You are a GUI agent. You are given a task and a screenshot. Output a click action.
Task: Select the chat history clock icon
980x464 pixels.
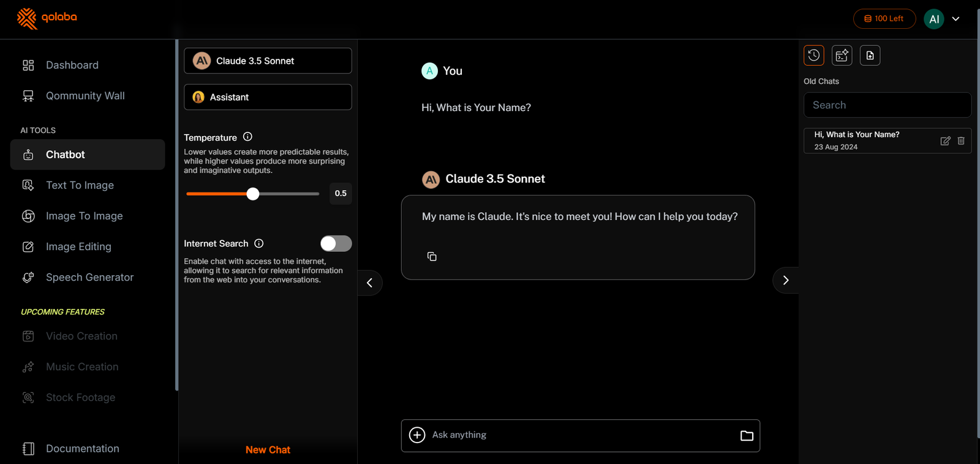coord(814,55)
